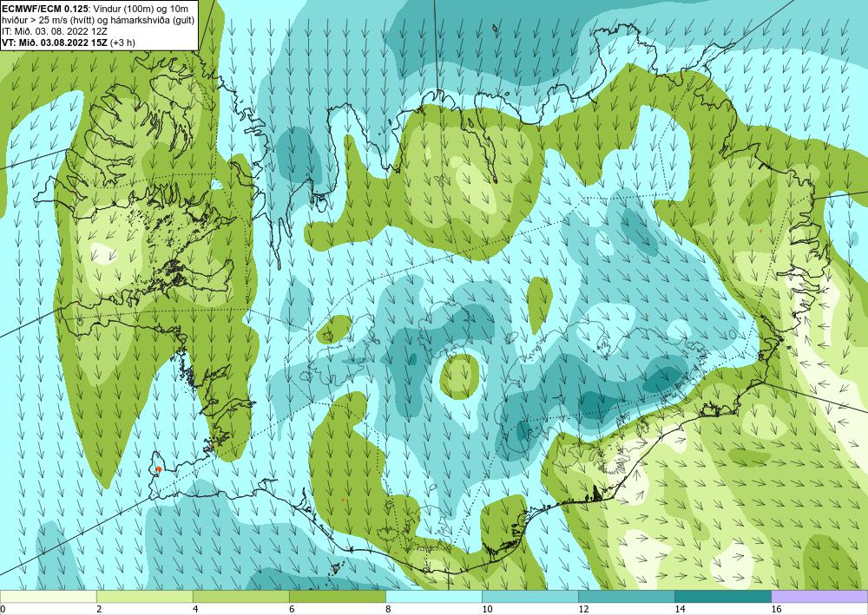Viewport: 868px width, 615px height.
Task: Click the light green 2–4 m/s legend swatch
Action: click(x=144, y=596)
